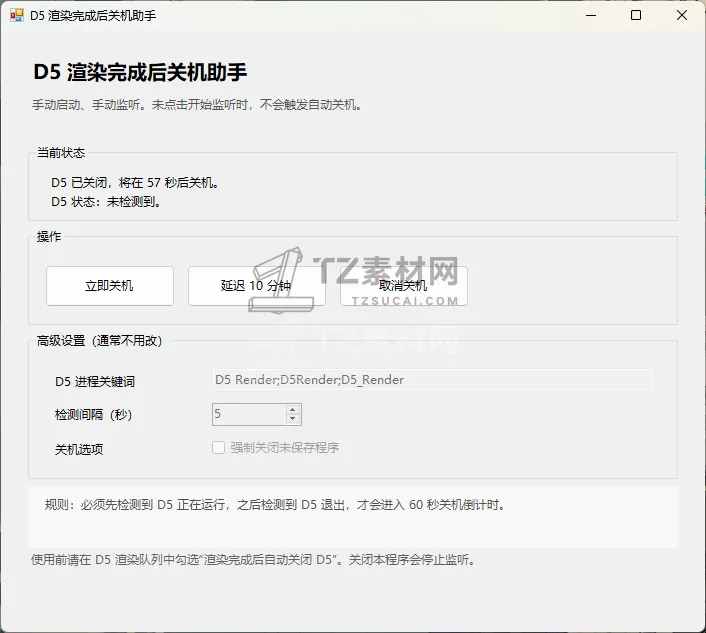This screenshot has width=706, height=633.
Task: Toggle 强制关闭未保存程序 checkbox
Action: [218, 448]
